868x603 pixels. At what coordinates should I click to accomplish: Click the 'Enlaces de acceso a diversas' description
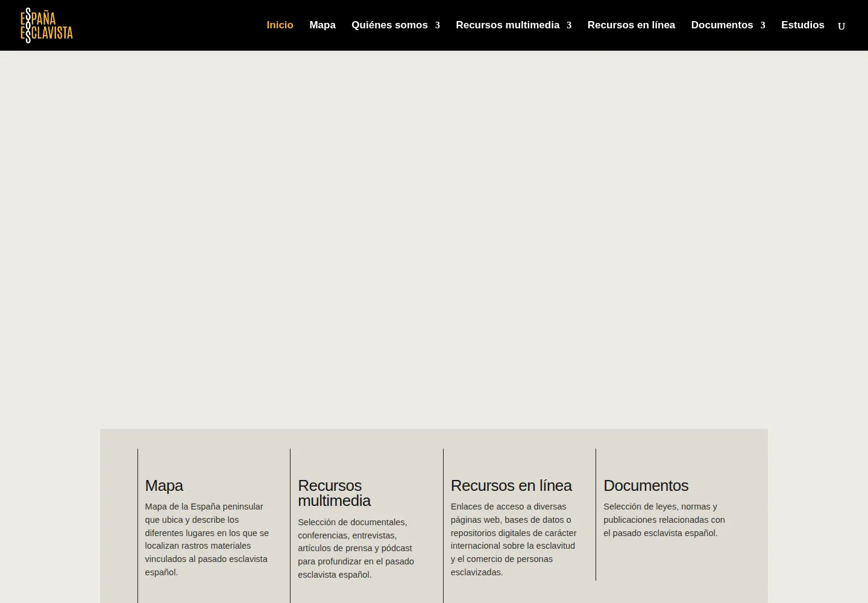514,539
